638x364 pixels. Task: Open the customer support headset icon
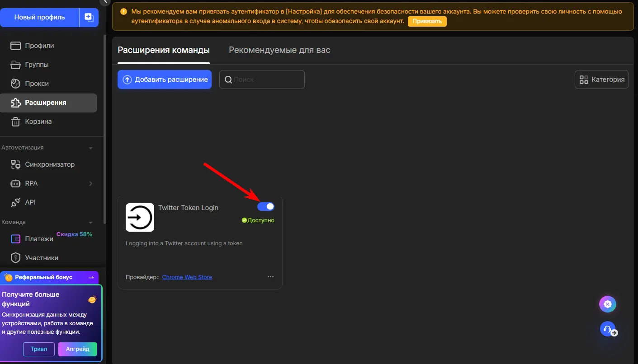click(607, 328)
